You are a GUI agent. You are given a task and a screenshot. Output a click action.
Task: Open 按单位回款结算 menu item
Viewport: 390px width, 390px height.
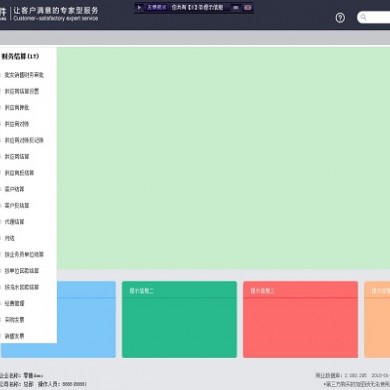click(x=22, y=271)
